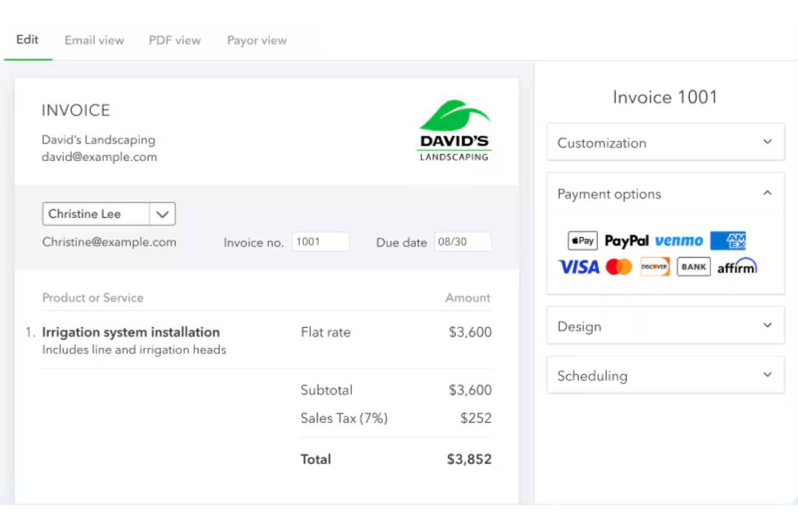Click the Product or Service column header
This screenshot has width=798, height=532.
click(93, 298)
